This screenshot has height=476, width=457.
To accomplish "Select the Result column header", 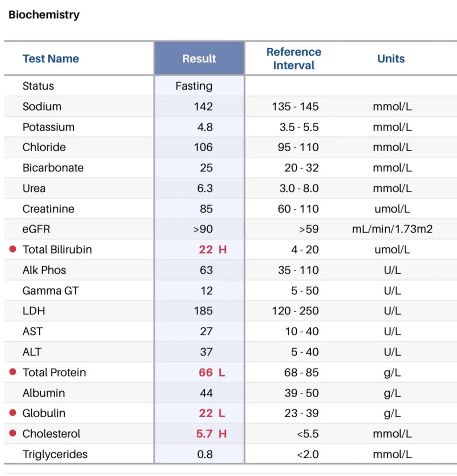I will pyautogui.click(x=199, y=58).
